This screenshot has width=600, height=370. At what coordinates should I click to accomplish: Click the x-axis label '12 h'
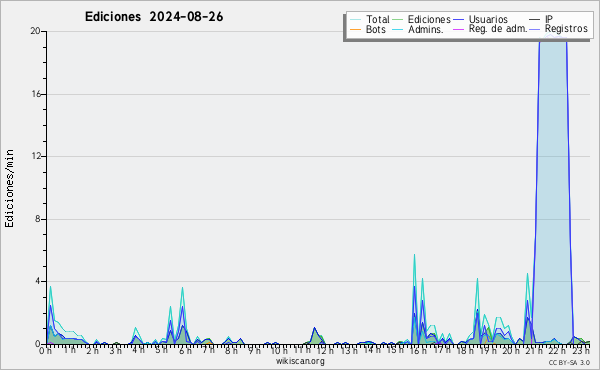click(x=325, y=350)
